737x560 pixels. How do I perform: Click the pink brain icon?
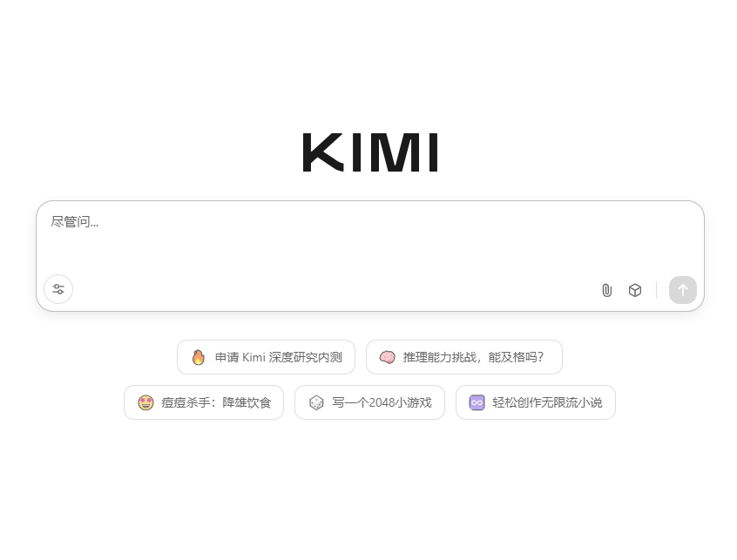(388, 358)
